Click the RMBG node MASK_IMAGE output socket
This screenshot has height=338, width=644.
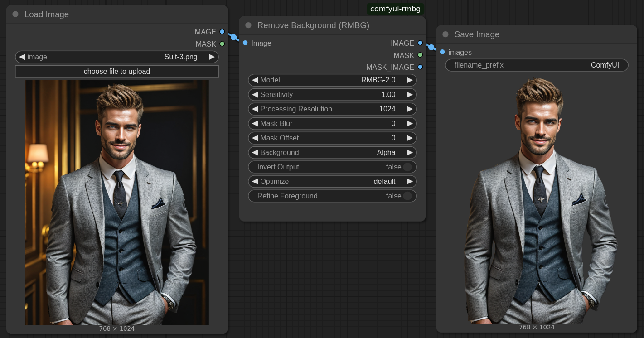point(420,67)
